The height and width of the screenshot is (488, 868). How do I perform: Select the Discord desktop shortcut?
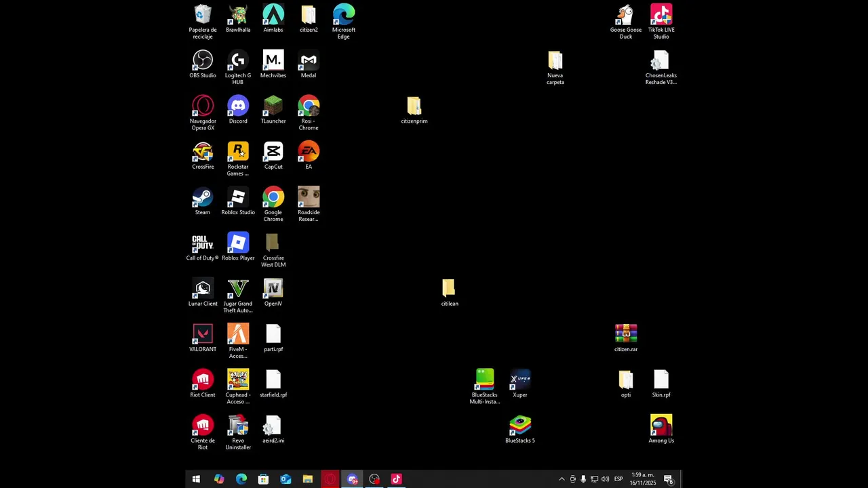(238, 109)
